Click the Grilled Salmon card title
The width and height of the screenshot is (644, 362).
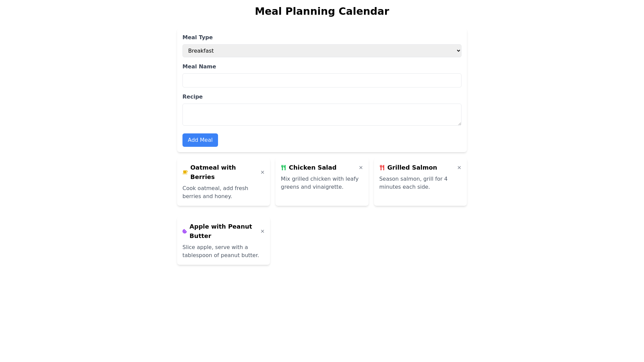(412, 168)
